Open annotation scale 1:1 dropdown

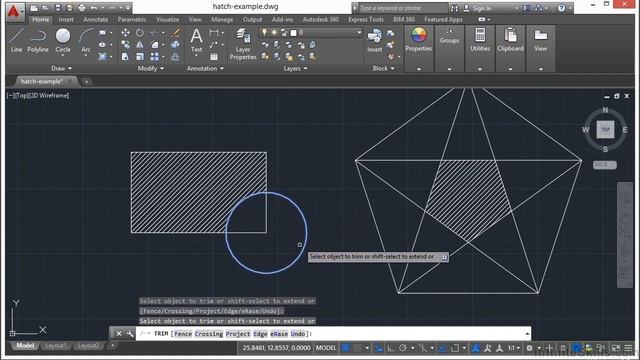pos(513,348)
